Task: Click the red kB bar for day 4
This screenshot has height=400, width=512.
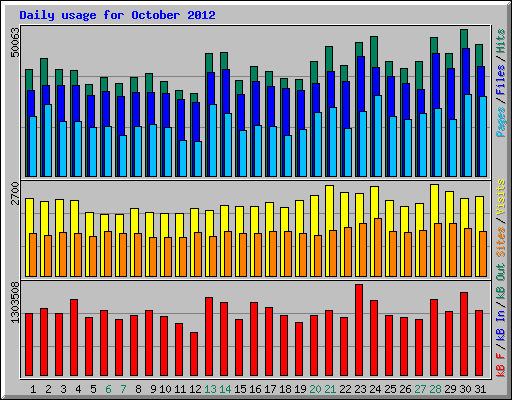Action: coord(74,337)
